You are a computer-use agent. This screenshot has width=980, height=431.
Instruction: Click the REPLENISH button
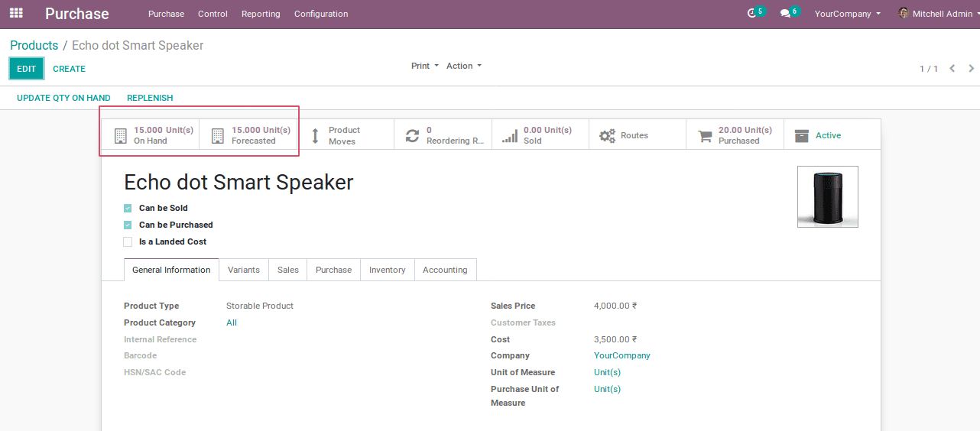pos(150,98)
